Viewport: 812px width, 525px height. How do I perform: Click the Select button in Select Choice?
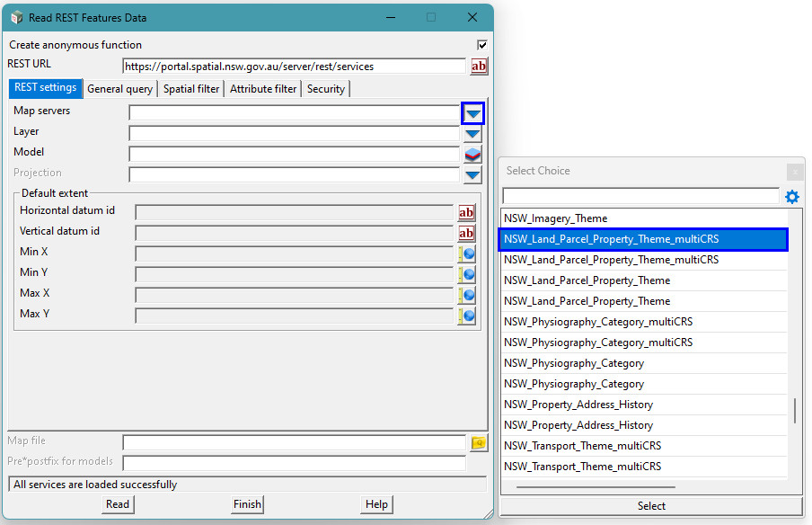[651, 506]
